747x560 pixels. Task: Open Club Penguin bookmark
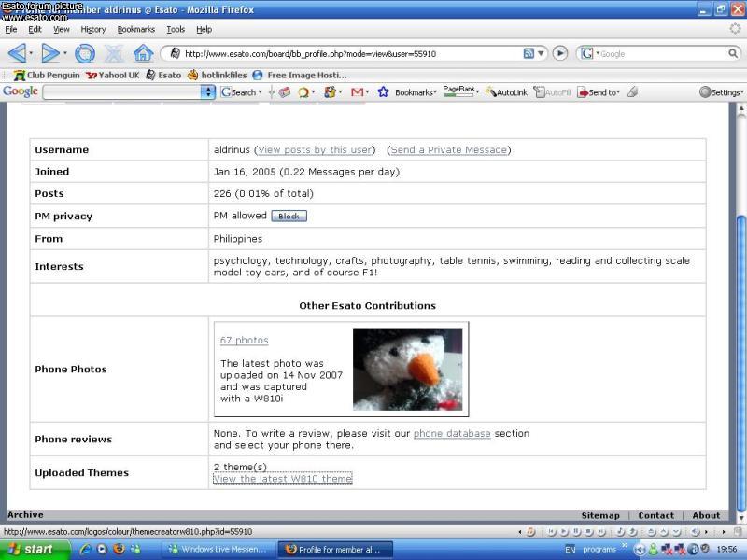[47, 75]
